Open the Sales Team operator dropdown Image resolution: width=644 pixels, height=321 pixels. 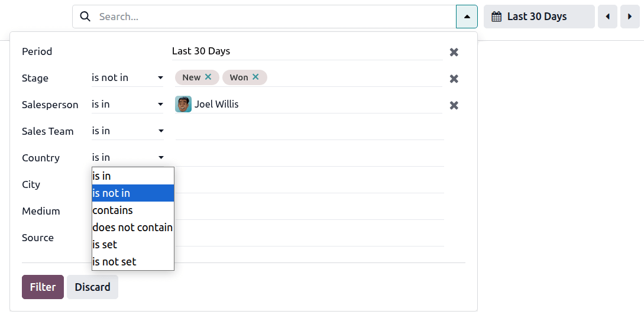(127, 131)
